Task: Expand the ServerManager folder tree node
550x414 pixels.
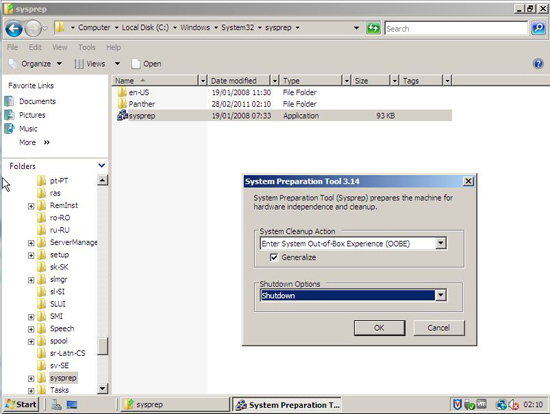Action: (x=31, y=243)
